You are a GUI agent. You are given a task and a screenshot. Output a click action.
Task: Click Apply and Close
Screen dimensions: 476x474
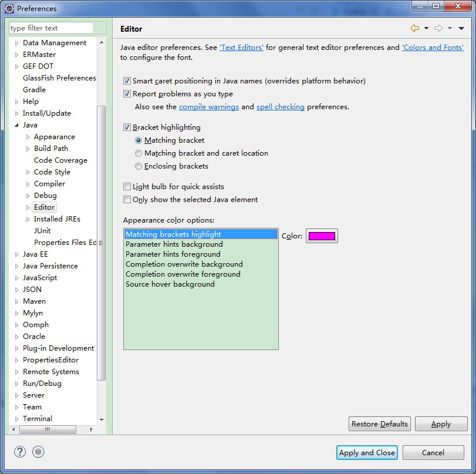(367, 453)
